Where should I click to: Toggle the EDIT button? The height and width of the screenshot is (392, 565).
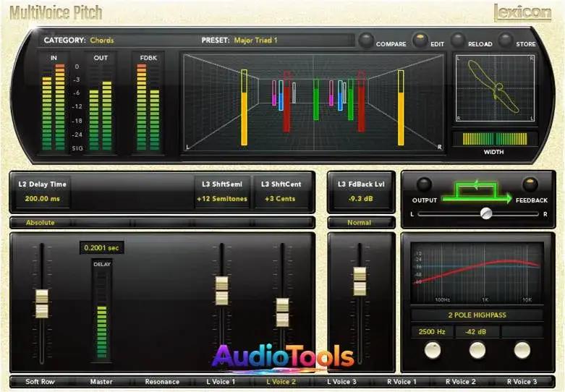[x=420, y=40]
